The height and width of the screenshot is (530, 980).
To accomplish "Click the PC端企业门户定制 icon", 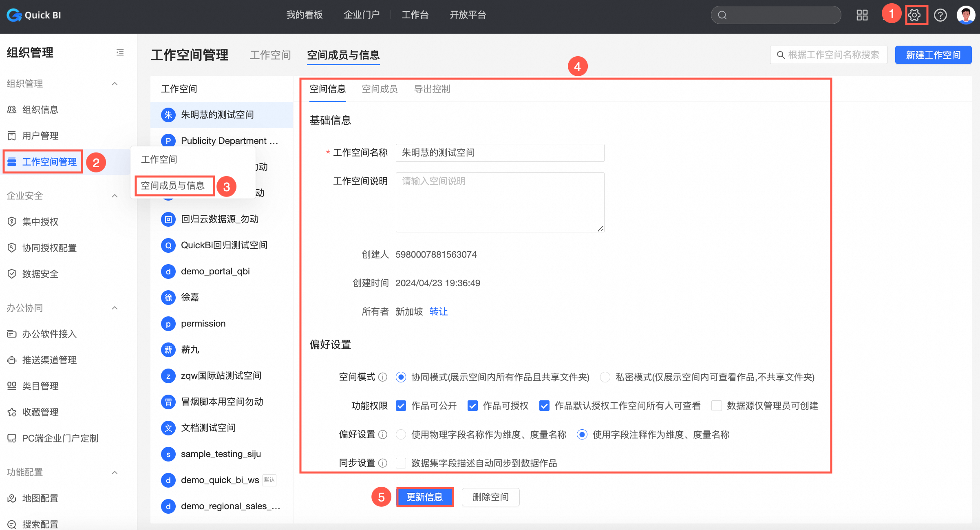I will click(x=12, y=438).
